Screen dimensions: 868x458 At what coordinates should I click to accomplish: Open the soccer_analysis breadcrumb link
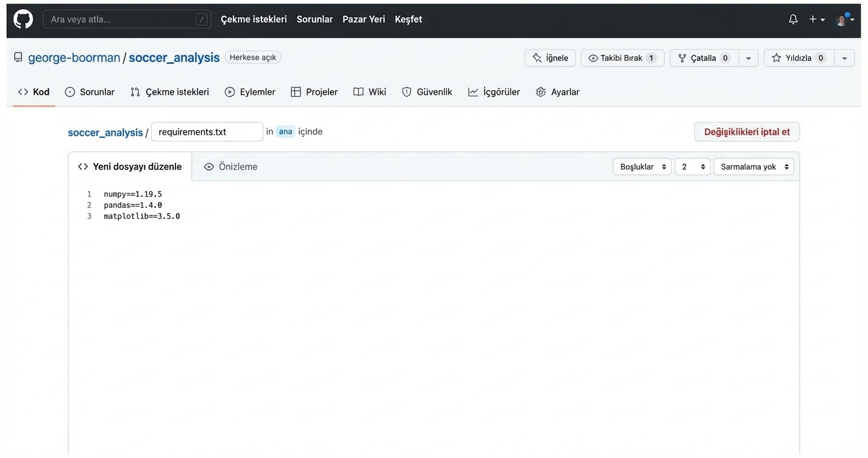(x=105, y=132)
